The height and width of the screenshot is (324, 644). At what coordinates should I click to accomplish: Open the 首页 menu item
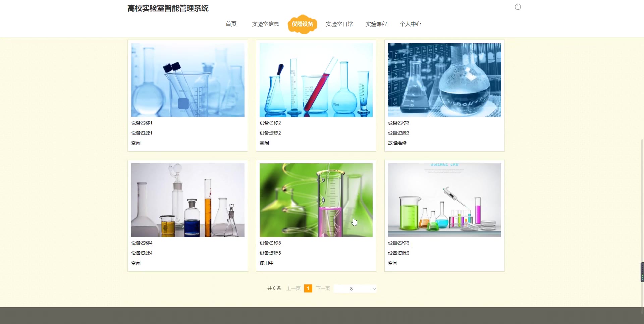click(231, 24)
